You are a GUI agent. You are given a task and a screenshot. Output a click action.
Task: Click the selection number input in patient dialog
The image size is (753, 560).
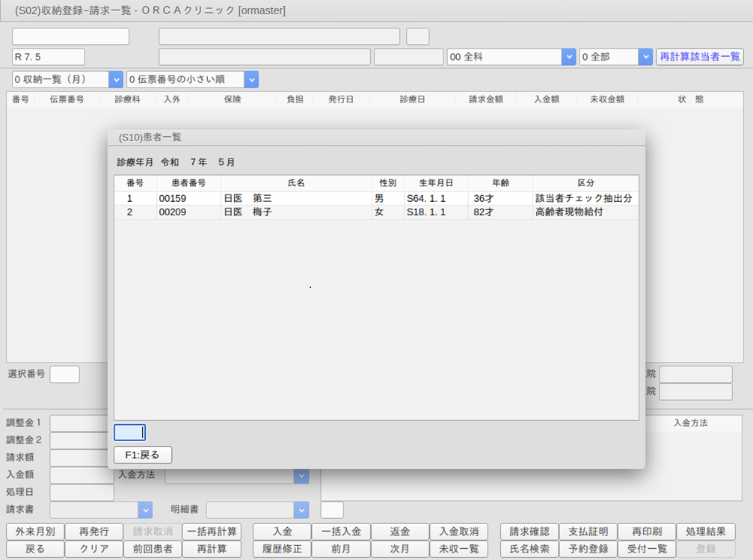pyautogui.click(x=129, y=432)
